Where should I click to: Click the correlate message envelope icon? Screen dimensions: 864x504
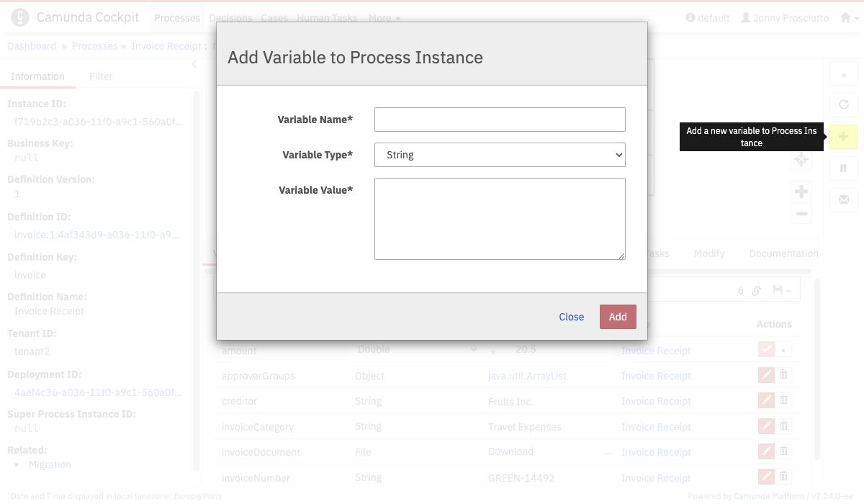[843, 199]
